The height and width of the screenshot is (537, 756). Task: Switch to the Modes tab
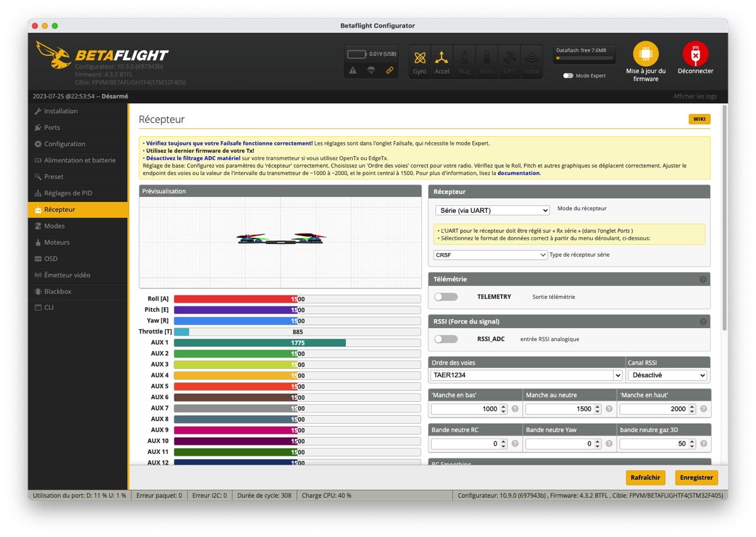tap(78, 226)
